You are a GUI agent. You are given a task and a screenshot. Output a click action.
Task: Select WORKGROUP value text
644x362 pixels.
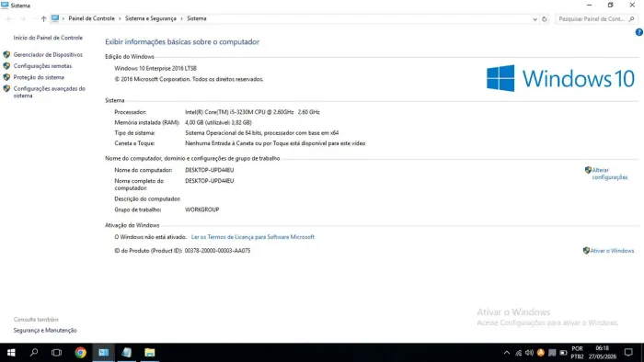pyautogui.click(x=202, y=209)
